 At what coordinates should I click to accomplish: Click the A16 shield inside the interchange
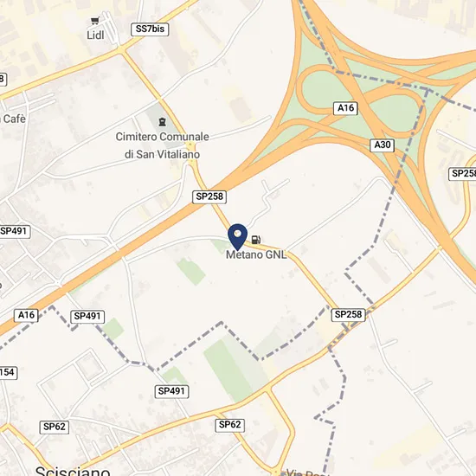pyautogui.click(x=345, y=108)
